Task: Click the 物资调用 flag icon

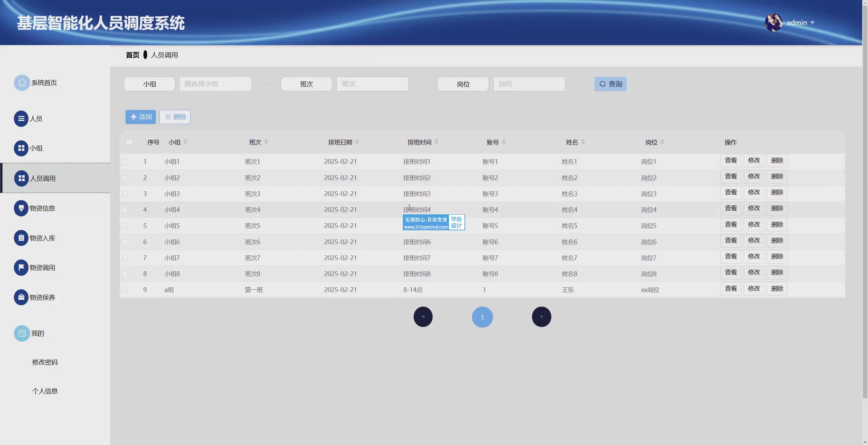Action: pos(21,268)
